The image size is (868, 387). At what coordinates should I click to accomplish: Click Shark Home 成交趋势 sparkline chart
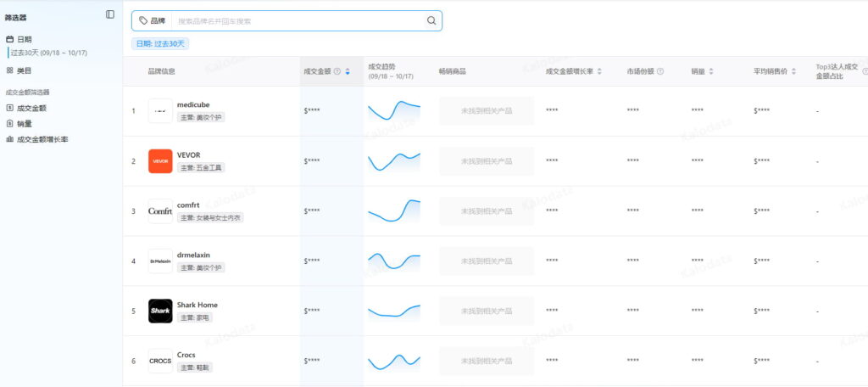pyautogui.click(x=394, y=311)
